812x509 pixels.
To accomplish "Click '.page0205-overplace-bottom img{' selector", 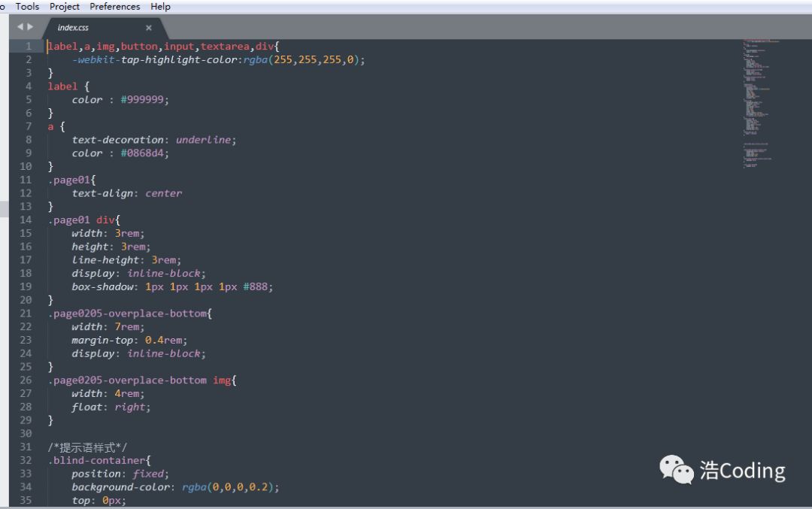I will (x=142, y=380).
